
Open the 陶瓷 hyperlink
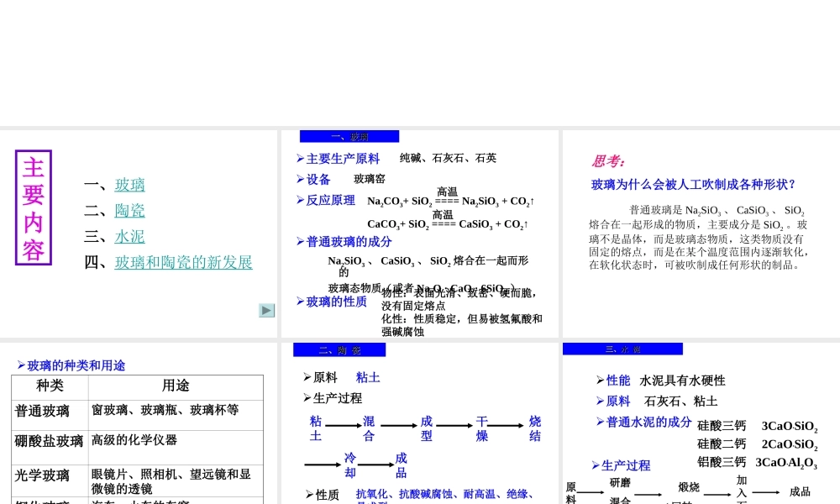(129, 211)
